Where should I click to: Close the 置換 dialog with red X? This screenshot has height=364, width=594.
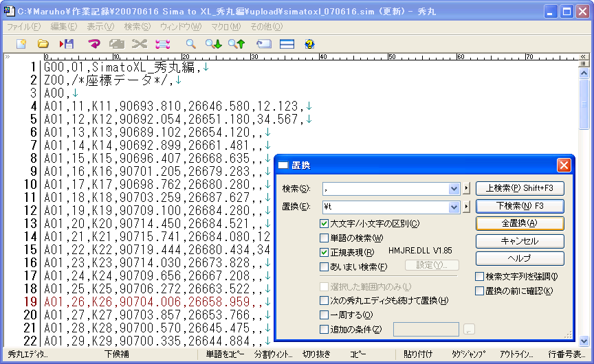564,165
